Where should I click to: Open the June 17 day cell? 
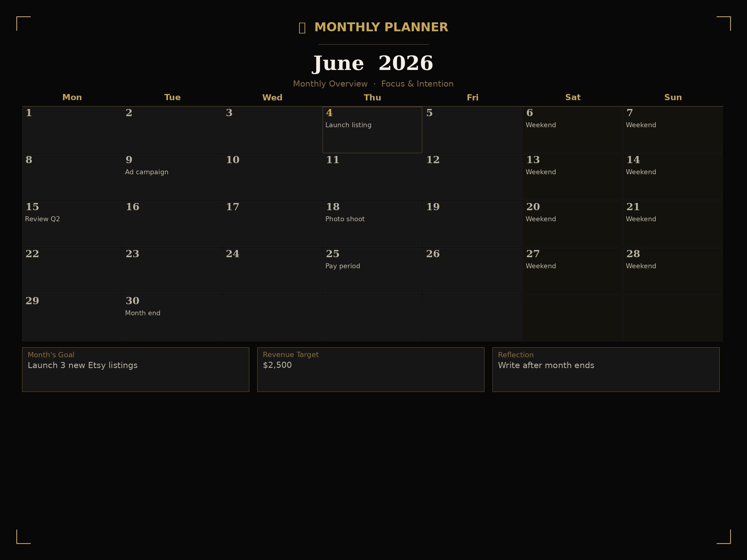click(272, 224)
